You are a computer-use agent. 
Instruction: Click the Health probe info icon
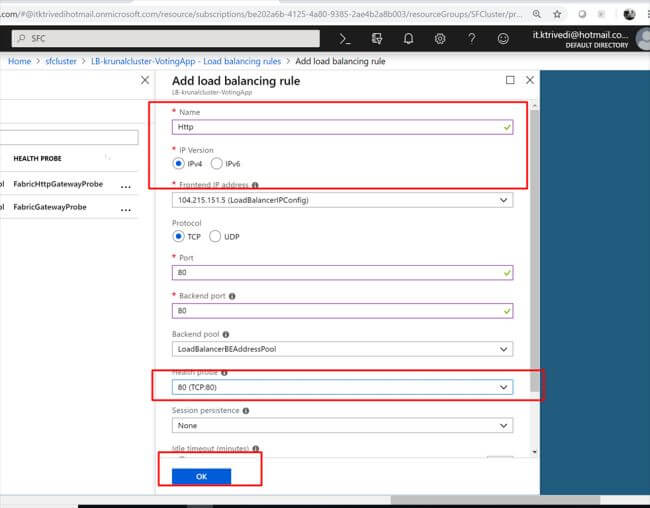(x=224, y=373)
